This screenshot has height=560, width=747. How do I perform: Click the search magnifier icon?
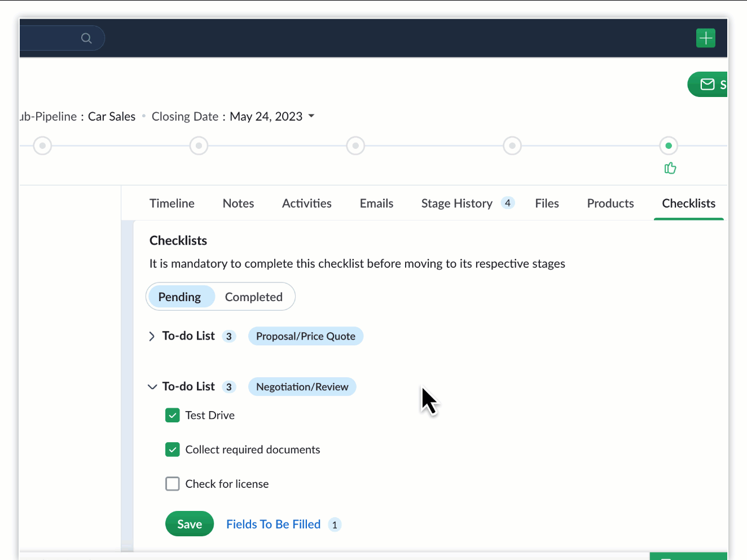pyautogui.click(x=86, y=38)
